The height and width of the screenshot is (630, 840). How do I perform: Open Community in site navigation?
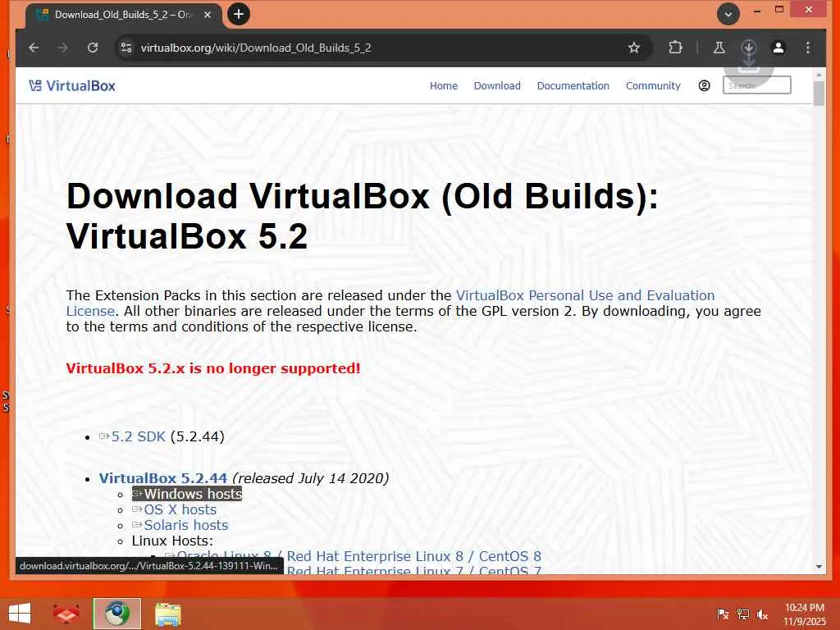click(x=653, y=85)
